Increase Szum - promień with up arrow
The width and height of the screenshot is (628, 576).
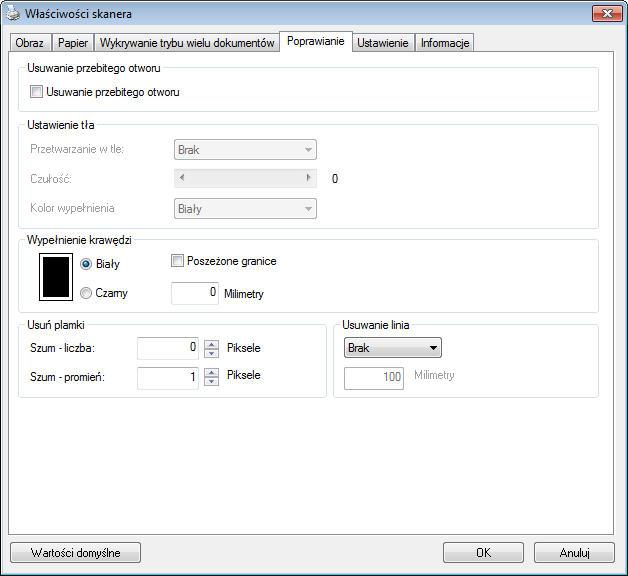click(211, 373)
